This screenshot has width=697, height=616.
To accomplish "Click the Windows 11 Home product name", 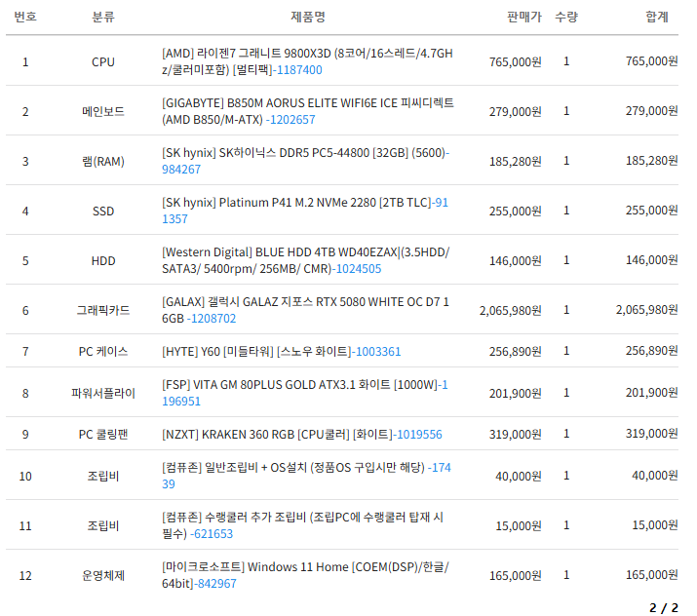I will point(305,576).
